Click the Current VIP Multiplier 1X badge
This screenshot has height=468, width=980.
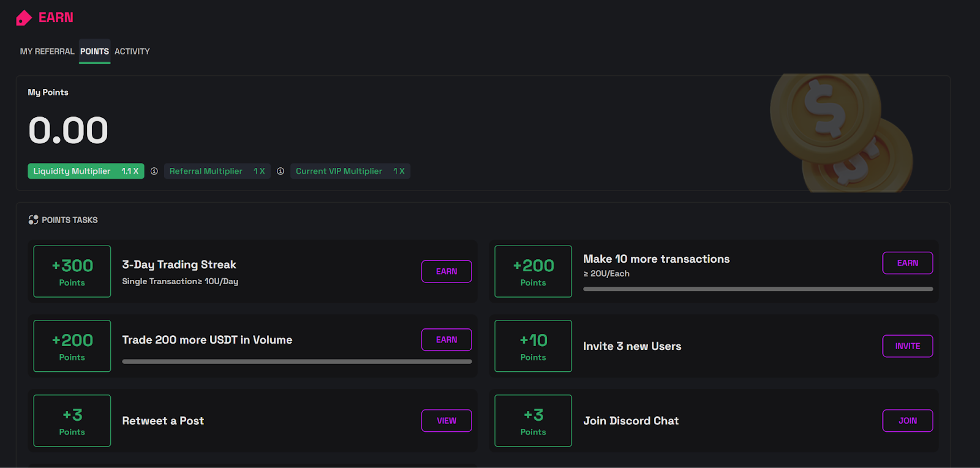(x=350, y=172)
